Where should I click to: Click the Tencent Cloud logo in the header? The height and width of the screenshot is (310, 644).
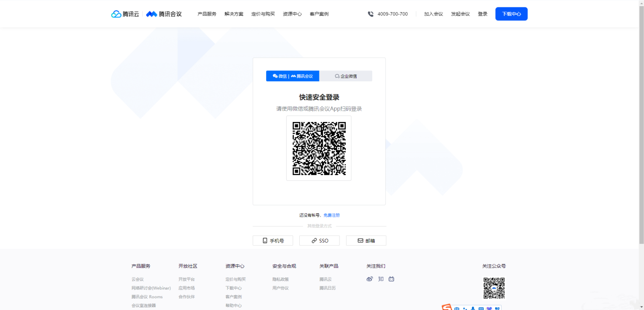point(125,14)
